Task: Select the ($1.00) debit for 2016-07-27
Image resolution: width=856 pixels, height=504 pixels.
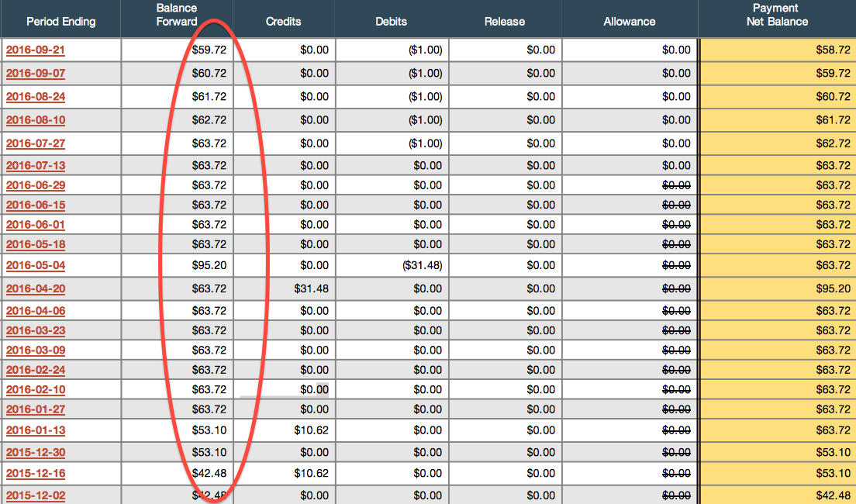Action: [425, 143]
